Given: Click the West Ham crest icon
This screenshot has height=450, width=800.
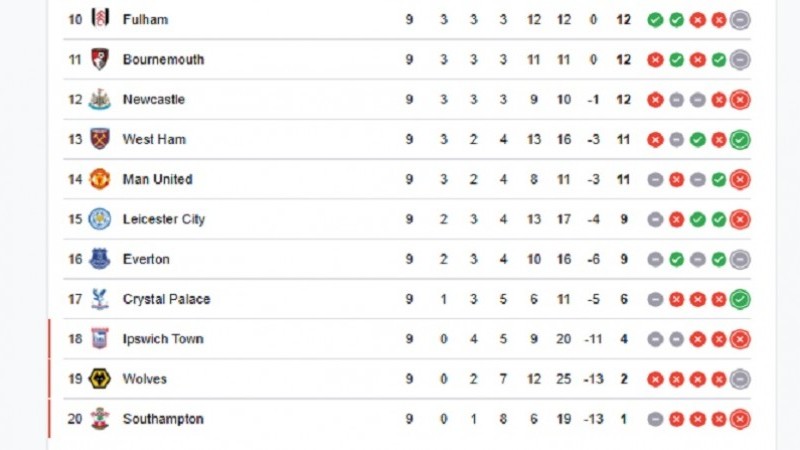Looking at the screenshot, I should pyautogui.click(x=100, y=139).
